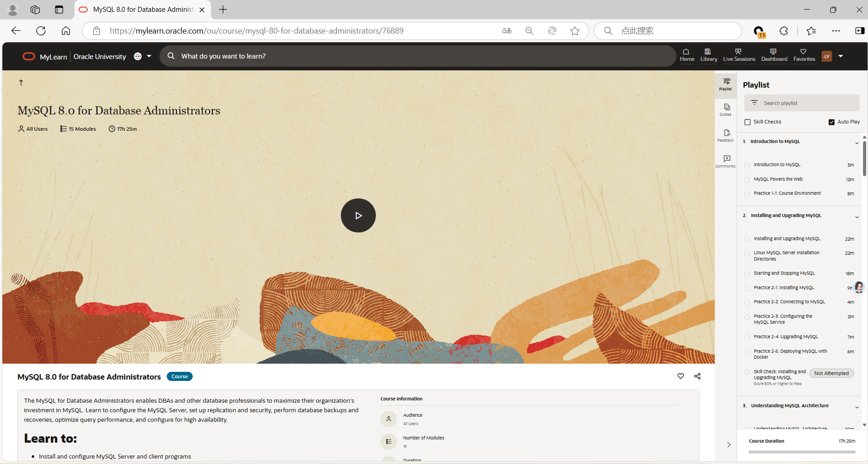Open browser settings and more menu
This screenshot has width=868, height=464.
point(836,31)
